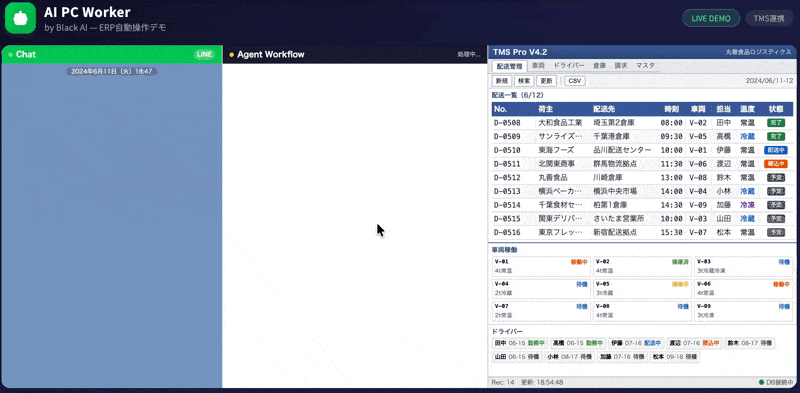
Task: Click the 予定 badge on row D-0512
Action: (x=776, y=178)
